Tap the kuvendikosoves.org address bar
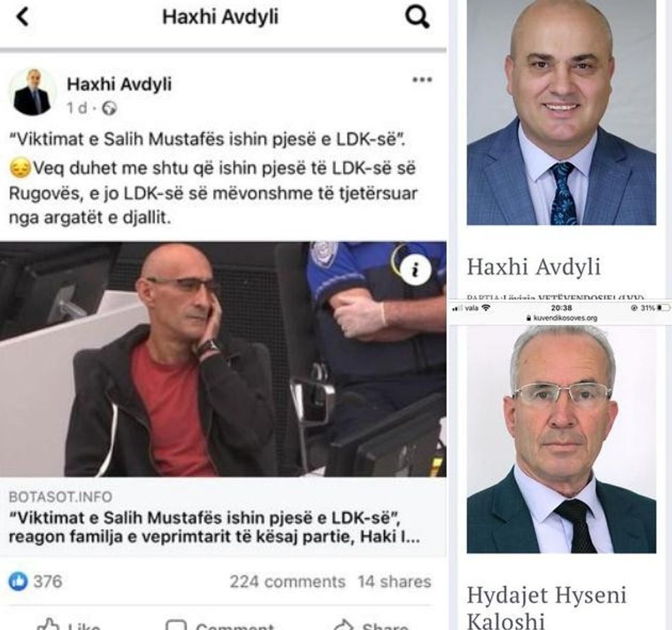The width and height of the screenshot is (672, 630). coord(562,318)
